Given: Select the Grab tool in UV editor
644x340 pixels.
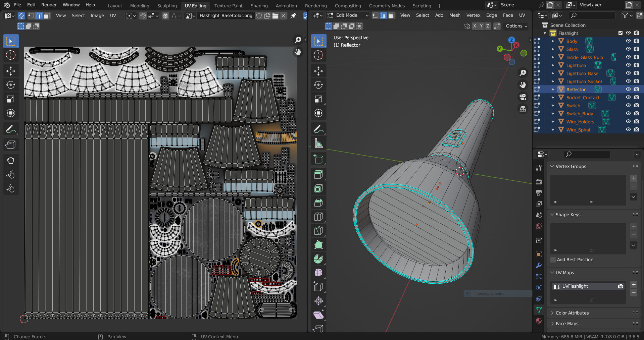Looking at the screenshot, I should click(x=11, y=160).
